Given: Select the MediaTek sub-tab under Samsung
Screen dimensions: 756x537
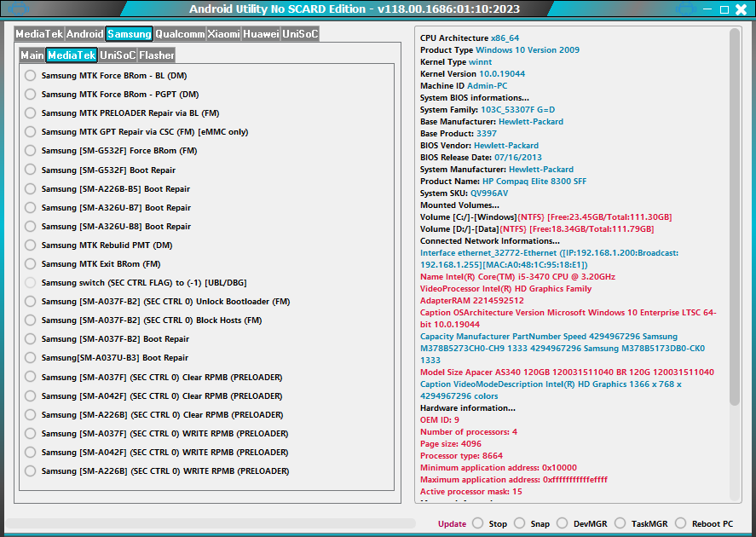Looking at the screenshot, I should 72,55.
